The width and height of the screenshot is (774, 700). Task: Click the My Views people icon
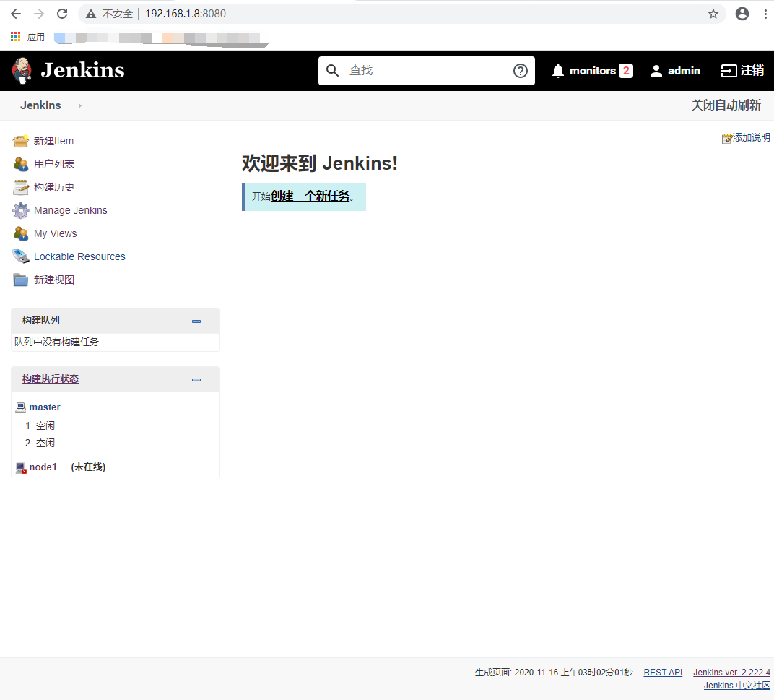(21, 233)
